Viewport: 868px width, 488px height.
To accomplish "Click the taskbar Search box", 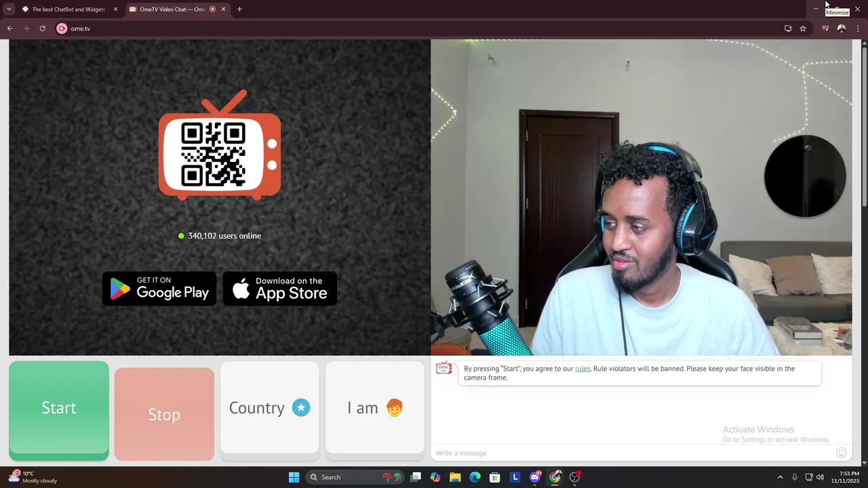I will click(353, 477).
